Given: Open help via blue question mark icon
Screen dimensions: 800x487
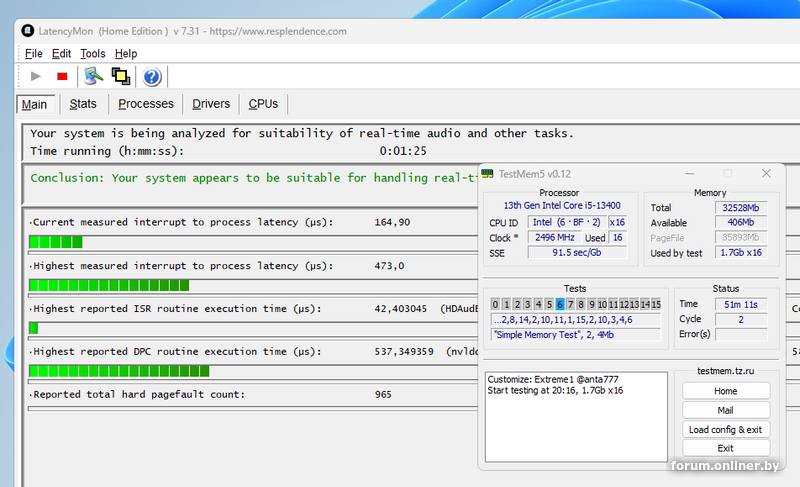Looking at the screenshot, I should pos(152,76).
